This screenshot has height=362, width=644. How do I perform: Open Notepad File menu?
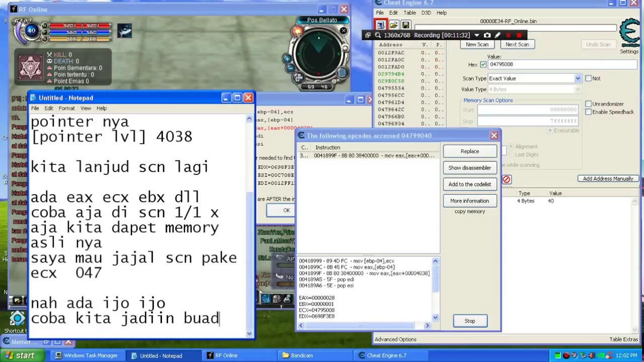[35, 108]
